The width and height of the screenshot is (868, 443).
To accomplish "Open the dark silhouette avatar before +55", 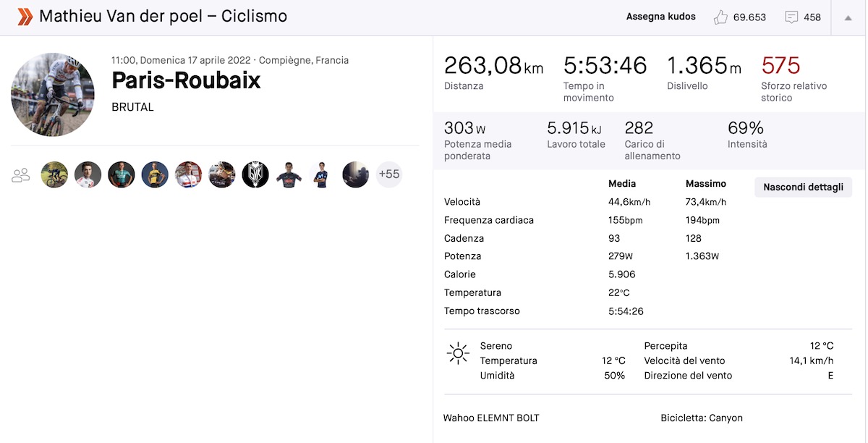I will (355, 174).
